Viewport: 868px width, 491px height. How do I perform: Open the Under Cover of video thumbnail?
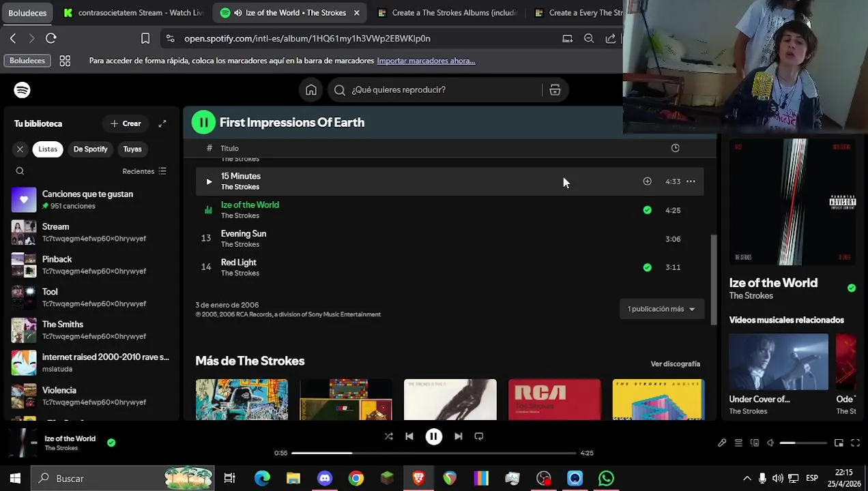(779, 361)
